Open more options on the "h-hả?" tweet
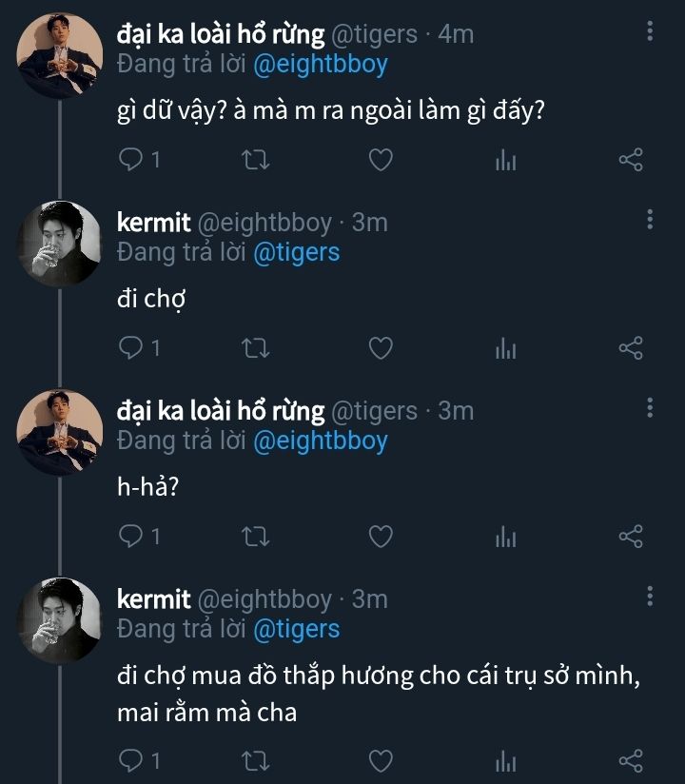The height and width of the screenshot is (784, 685). [650, 409]
